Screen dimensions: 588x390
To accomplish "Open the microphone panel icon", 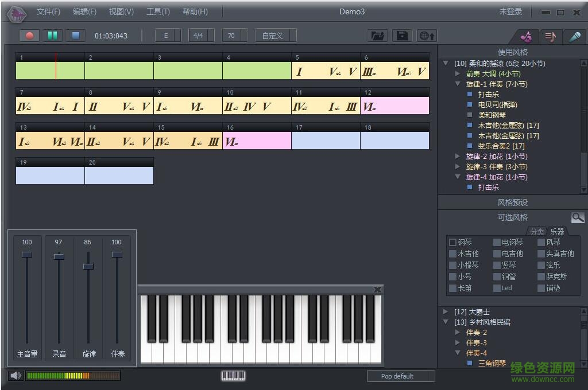I will [574, 36].
